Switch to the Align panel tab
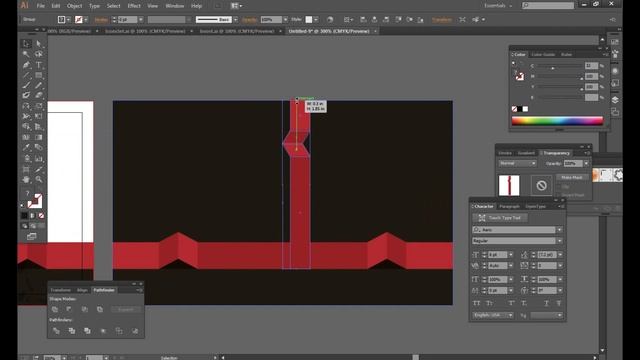The width and height of the screenshot is (640, 360). (x=82, y=290)
